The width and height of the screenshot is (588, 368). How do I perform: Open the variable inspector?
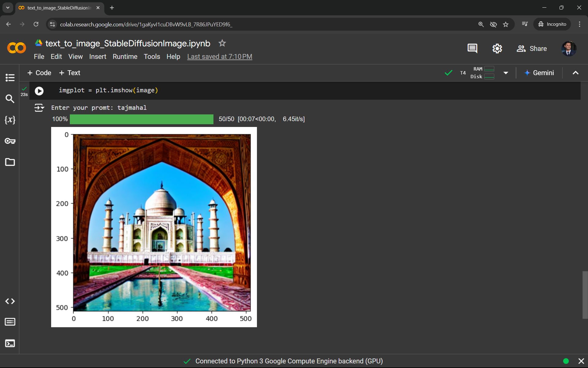[10, 120]
